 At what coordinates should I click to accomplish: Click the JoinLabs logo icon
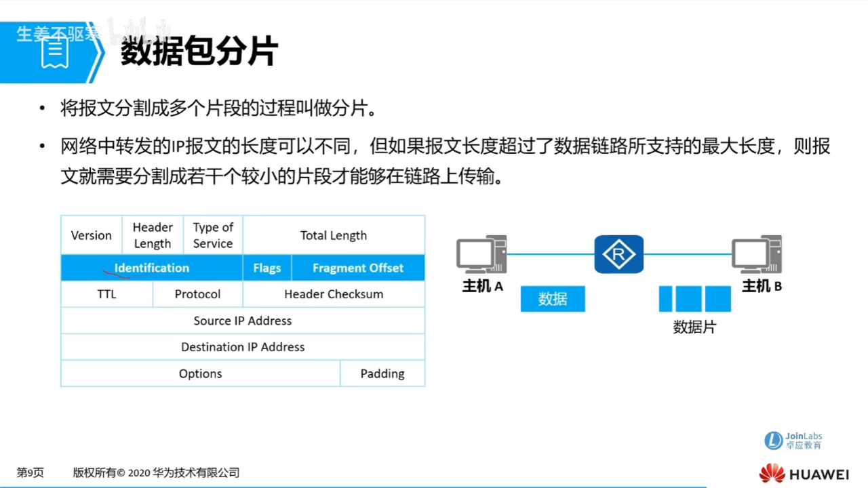click(x=774, y=441)
